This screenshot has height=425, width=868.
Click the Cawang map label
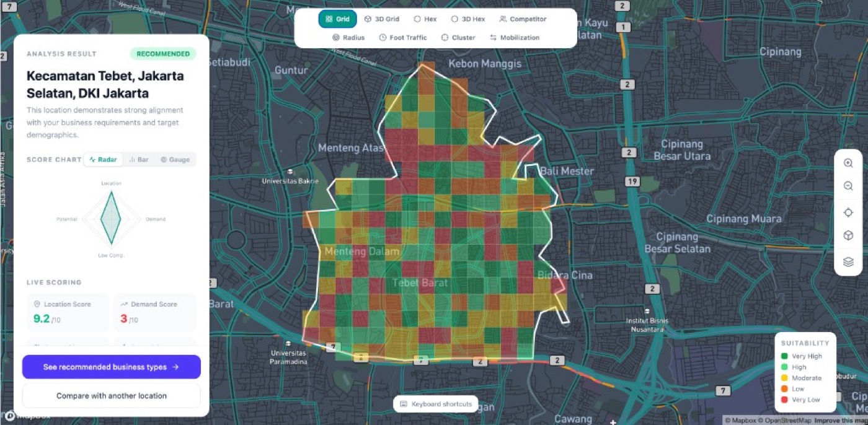point(573,419)
